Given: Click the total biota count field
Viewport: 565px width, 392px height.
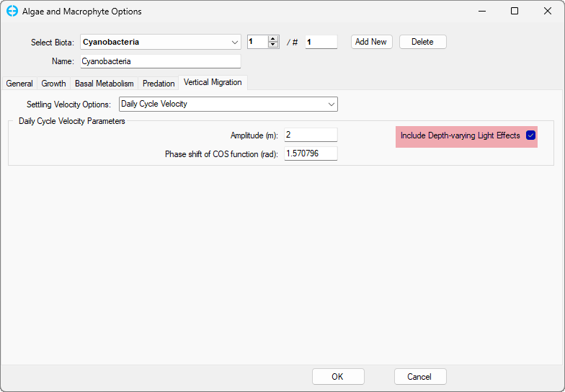Looking at the screenshot, I should tap(321, 42).
